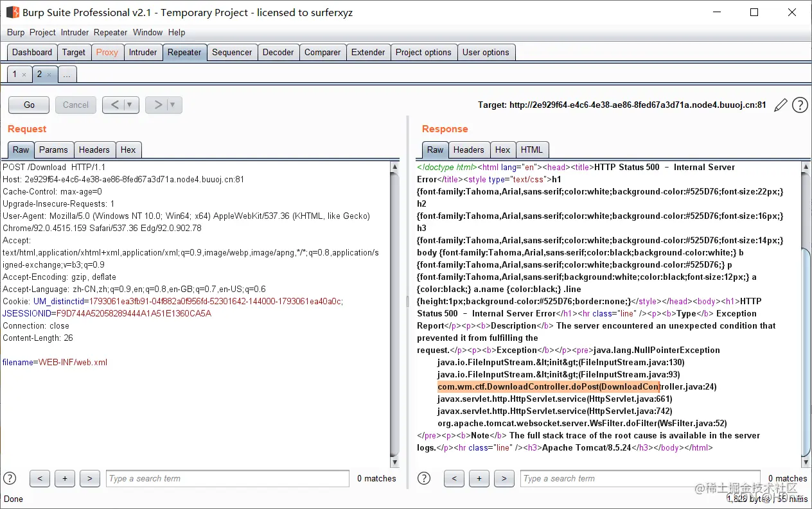Select the Response Headers tab
812x509 pixels.
pos(469,150)
